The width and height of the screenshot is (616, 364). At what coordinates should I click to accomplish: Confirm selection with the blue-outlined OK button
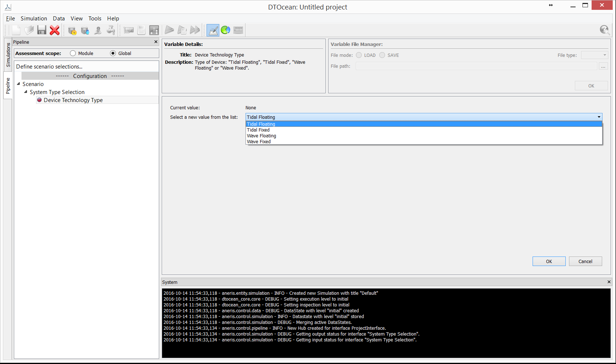(549, 262)
